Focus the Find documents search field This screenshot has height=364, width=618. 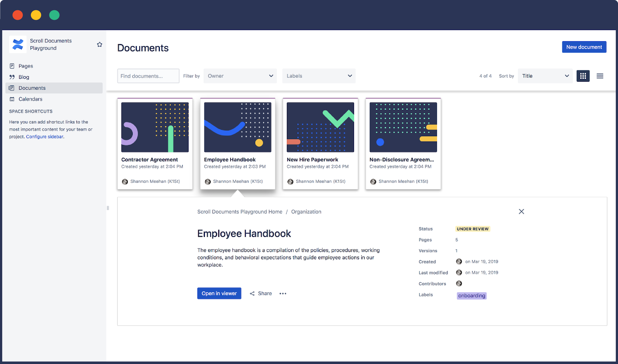[x=148, y=76]
